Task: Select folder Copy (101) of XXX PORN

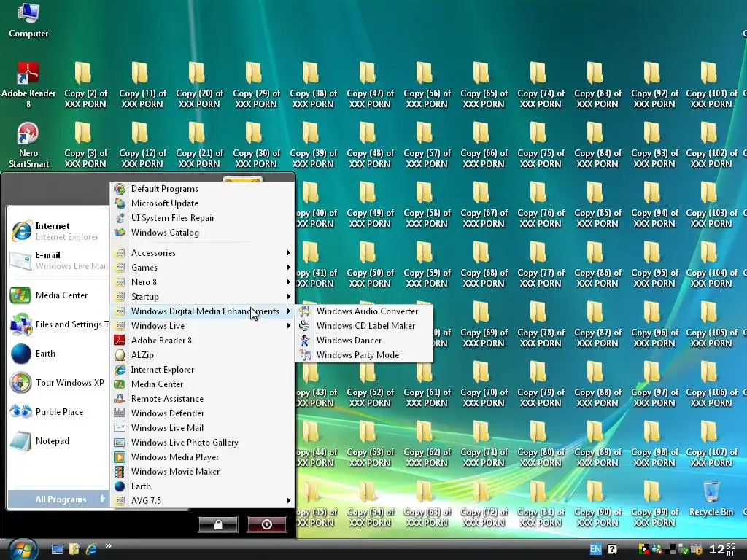Action: pos(711,85)
